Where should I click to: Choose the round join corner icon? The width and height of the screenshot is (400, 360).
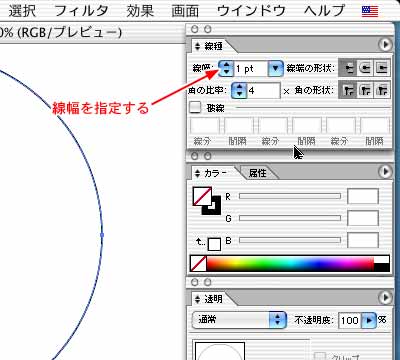pos(365,90)
